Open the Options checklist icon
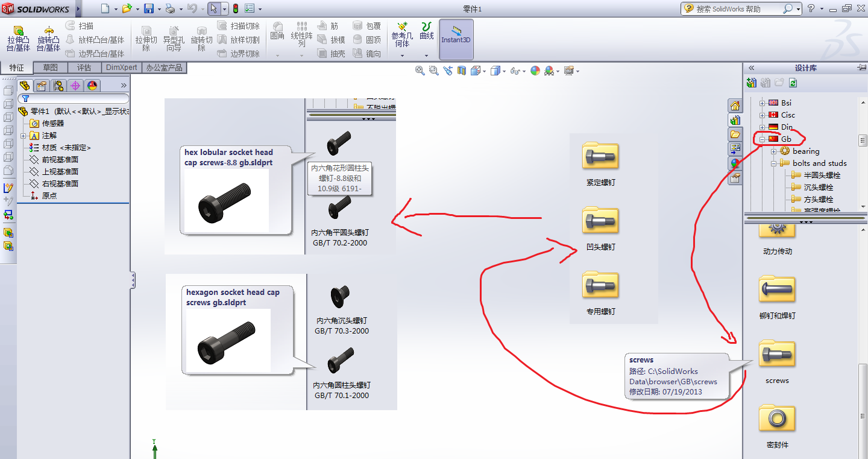Viewport: 868px width, 459px height. click(250, 8)
